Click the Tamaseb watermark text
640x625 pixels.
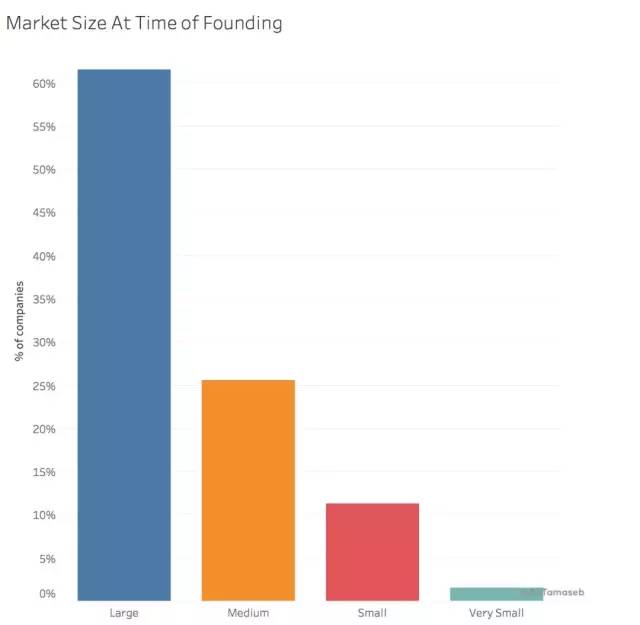[558, 592]
